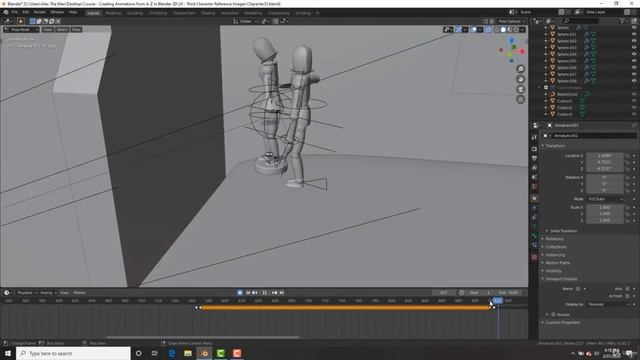
Task: Select Sphere.006 in the outliner
Action: [567, 67]
